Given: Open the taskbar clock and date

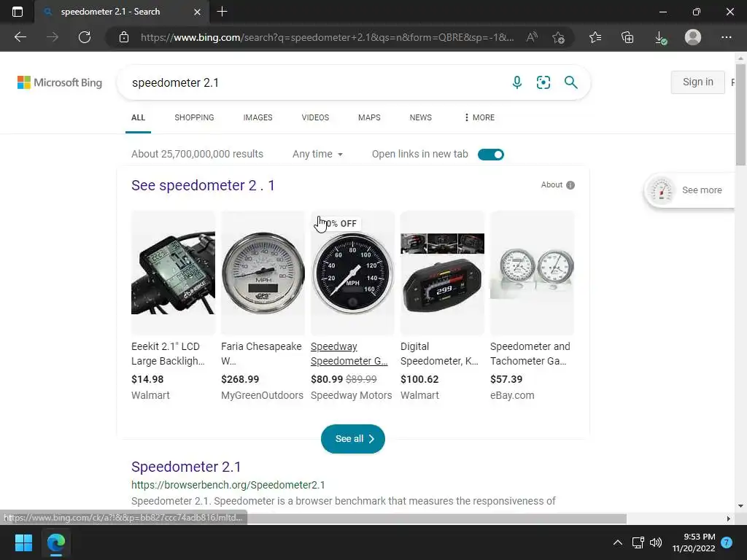Looking at the screenshot, I should [694, 542].
